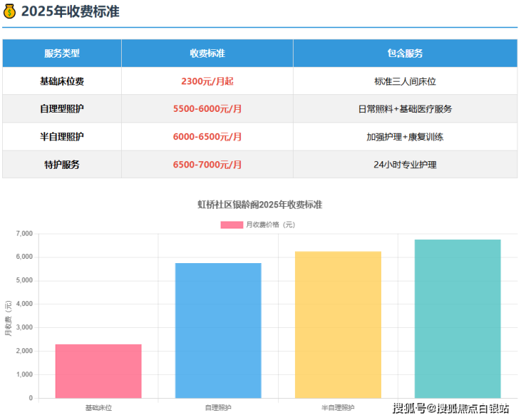Screen dimensions: 521x420
Task: Click the 24小时专业护理 service cell
Action: click(405, 165)
